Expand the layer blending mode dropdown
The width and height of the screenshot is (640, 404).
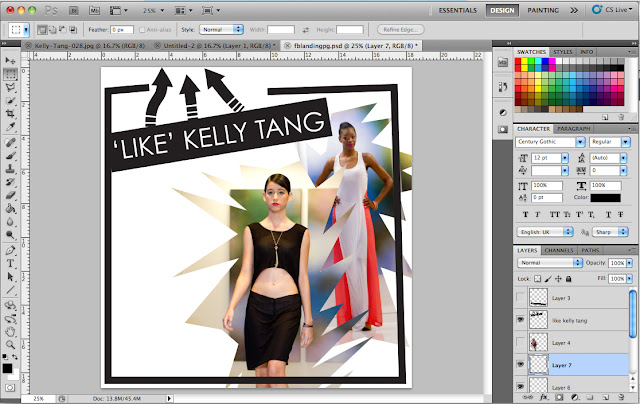pyautogui.click(x=548, y=262)
